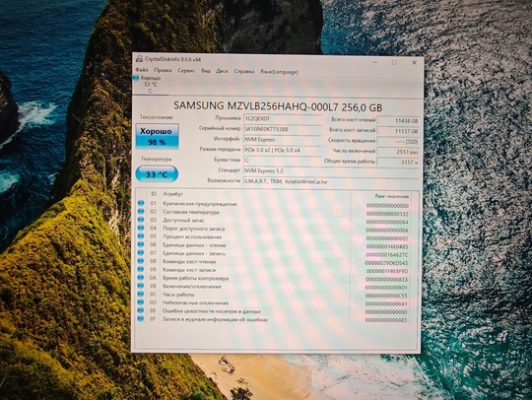Open the Правка menu

[x=163, y=70]
